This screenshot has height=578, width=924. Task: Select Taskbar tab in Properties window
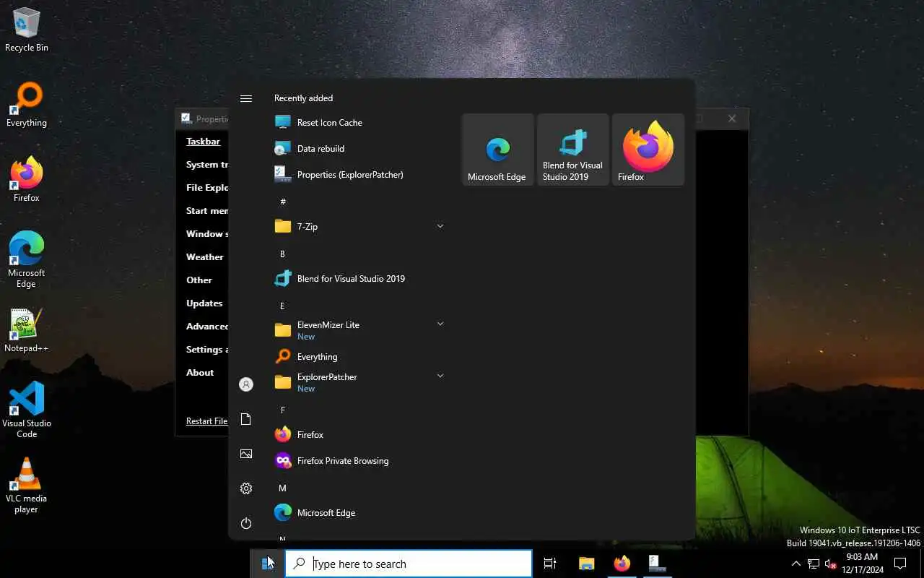click(x=203, y=142)
